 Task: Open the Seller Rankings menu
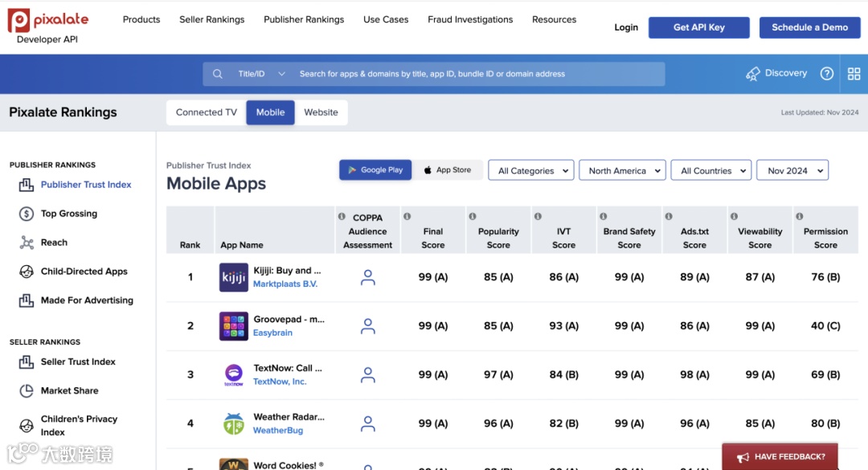[x=212, y=19]
